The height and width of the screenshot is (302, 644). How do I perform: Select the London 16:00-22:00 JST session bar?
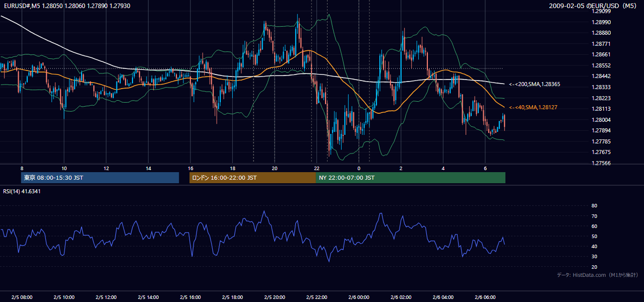tap(252, 178)
